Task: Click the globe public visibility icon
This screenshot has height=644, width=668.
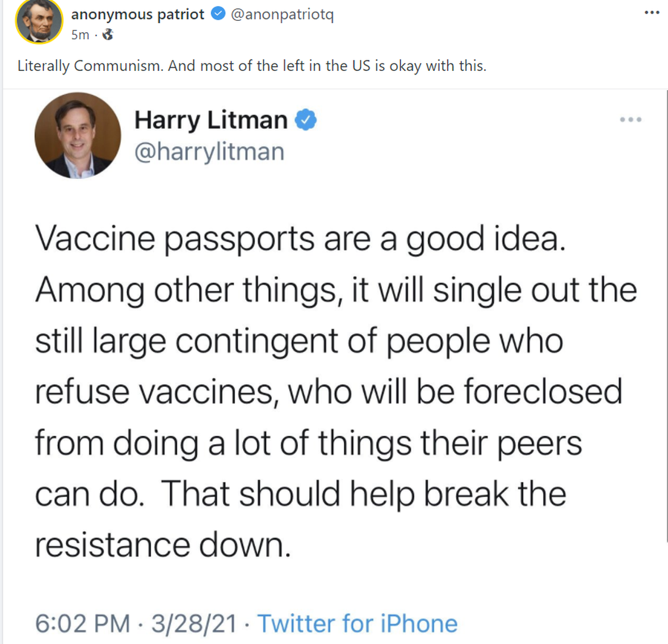Action: tap(107, 35)
